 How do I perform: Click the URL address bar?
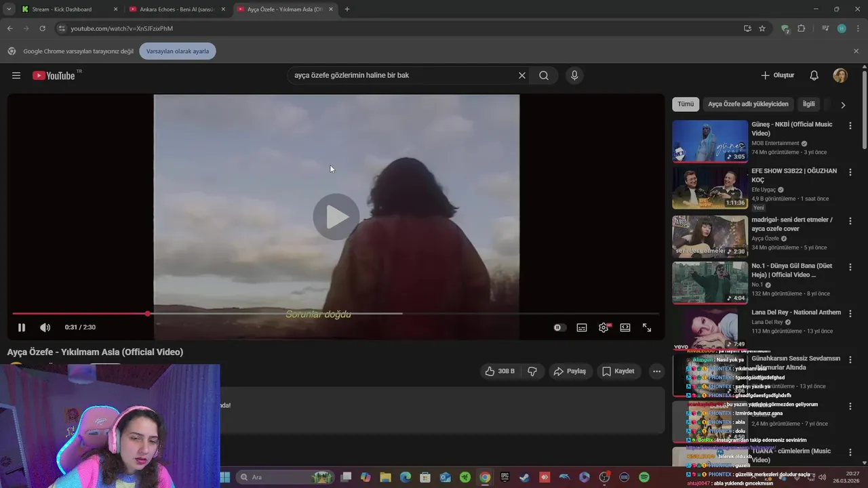tap(400, 28)
